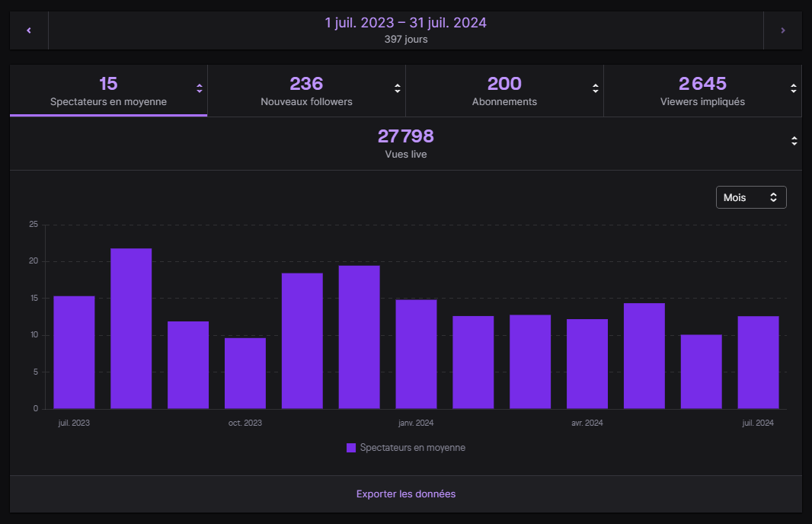Click the oct. 2023 bar
This screenshot has height=524, width=812.
245,373
